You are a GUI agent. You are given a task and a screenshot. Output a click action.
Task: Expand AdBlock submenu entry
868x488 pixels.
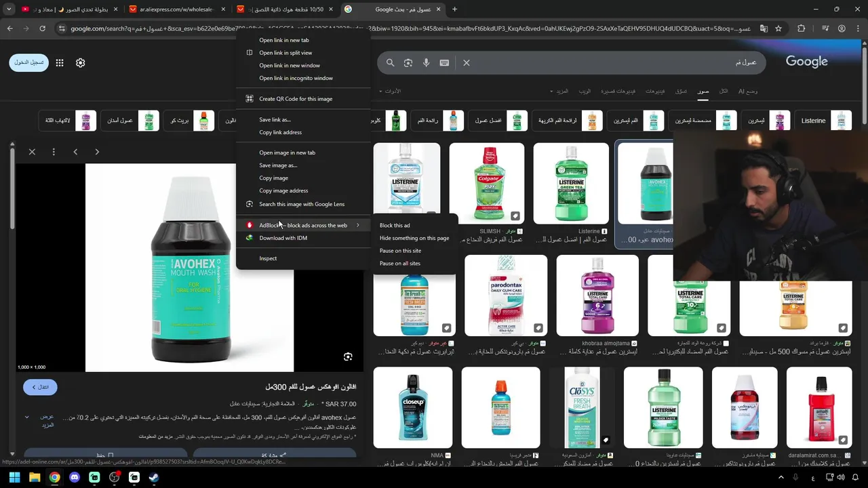(304, 225)
